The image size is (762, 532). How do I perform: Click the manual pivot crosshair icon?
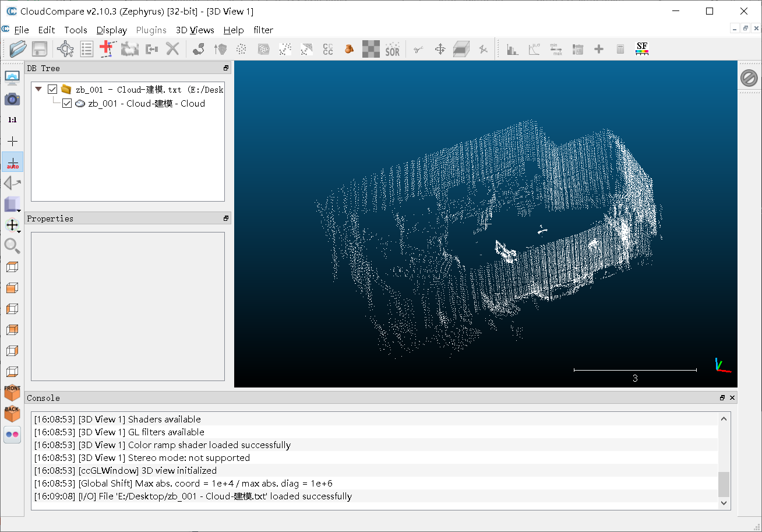12,141
